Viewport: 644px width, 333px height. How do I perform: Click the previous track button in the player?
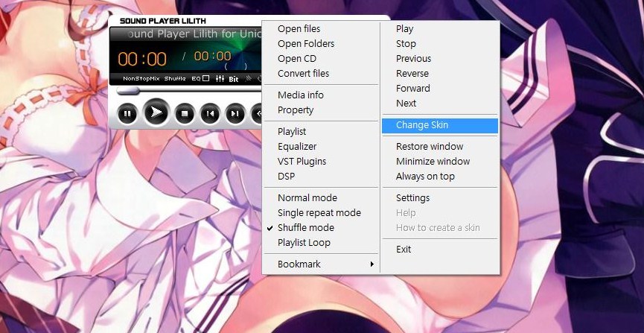pyautogui.click(x=210, y=113)
